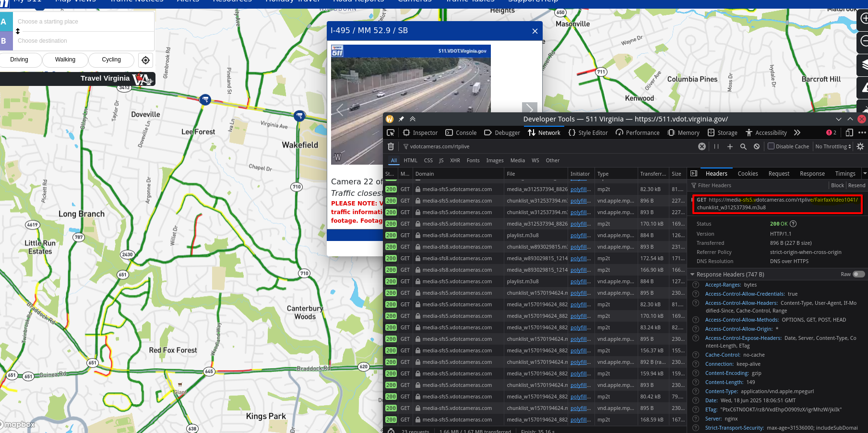Toggle responsive design mode in DevTools

[x=850, y=132]
